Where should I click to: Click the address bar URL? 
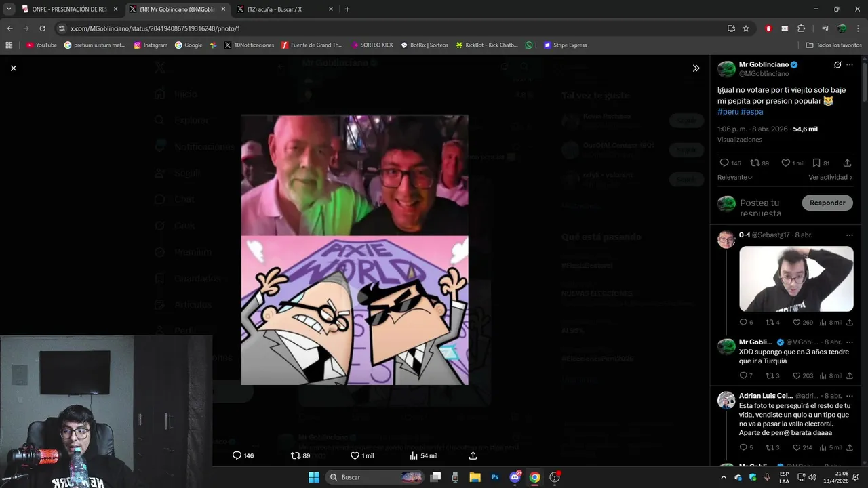(155, 28)
